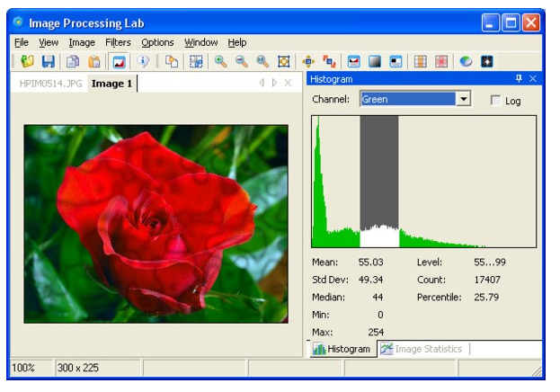The width and height of the screenshot is (560, 392).
Task: Close the Image Processing Lab window
Action: click(531, 23)
